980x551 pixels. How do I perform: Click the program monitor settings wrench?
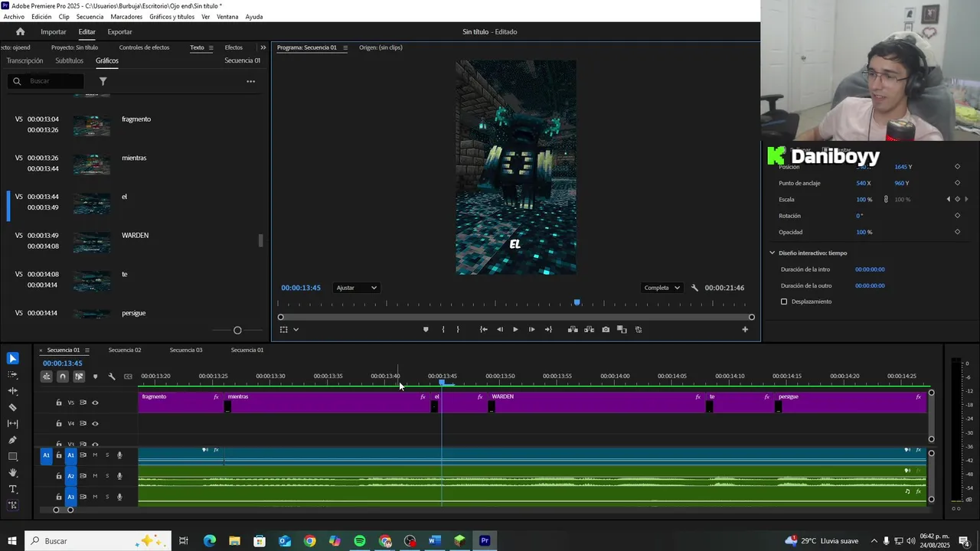click(694, 288)
